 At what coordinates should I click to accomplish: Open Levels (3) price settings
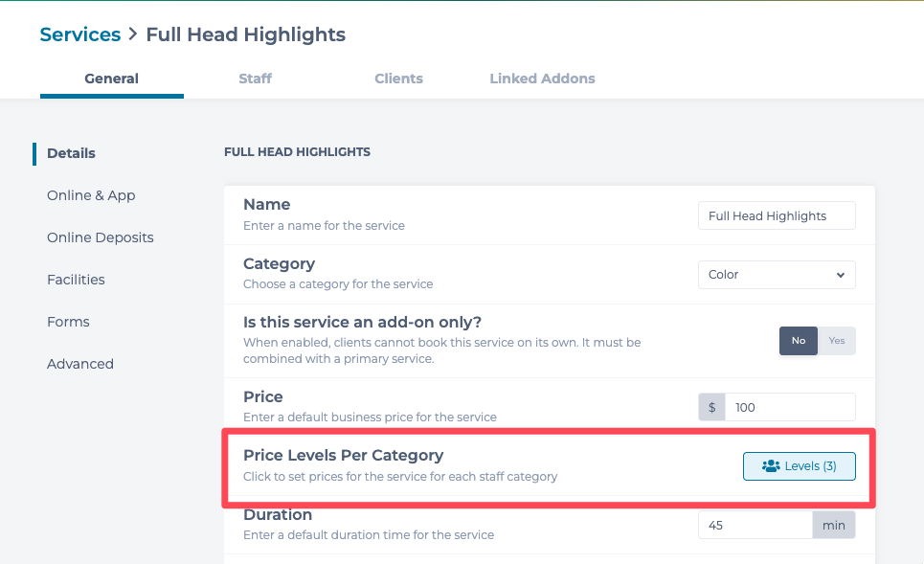[800, 466]
